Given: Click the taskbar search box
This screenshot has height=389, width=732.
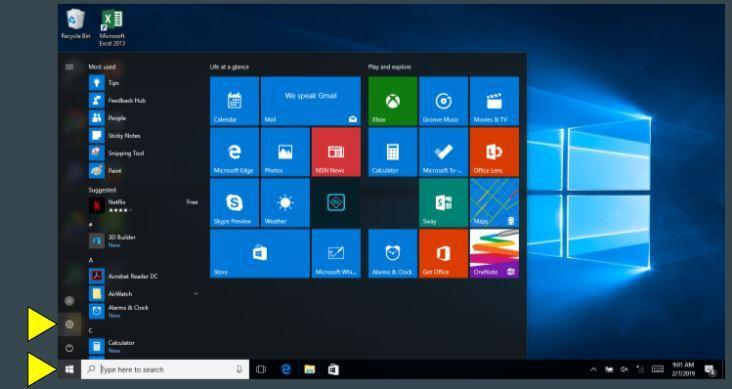Looking at the screenshot, I should tap(165, 369).
